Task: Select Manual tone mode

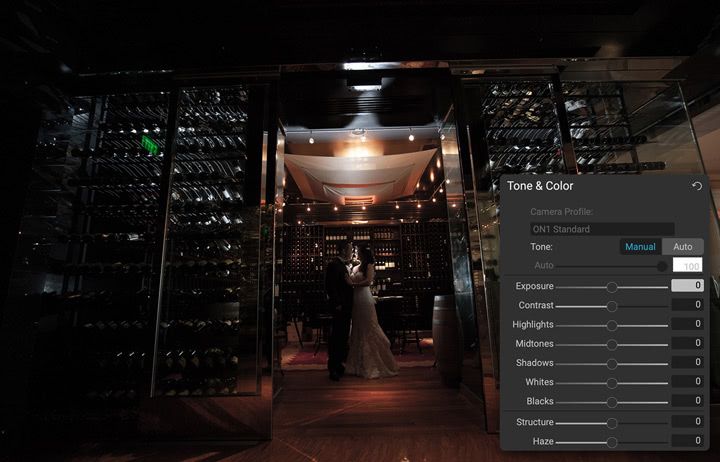Action: coord(641,247)
